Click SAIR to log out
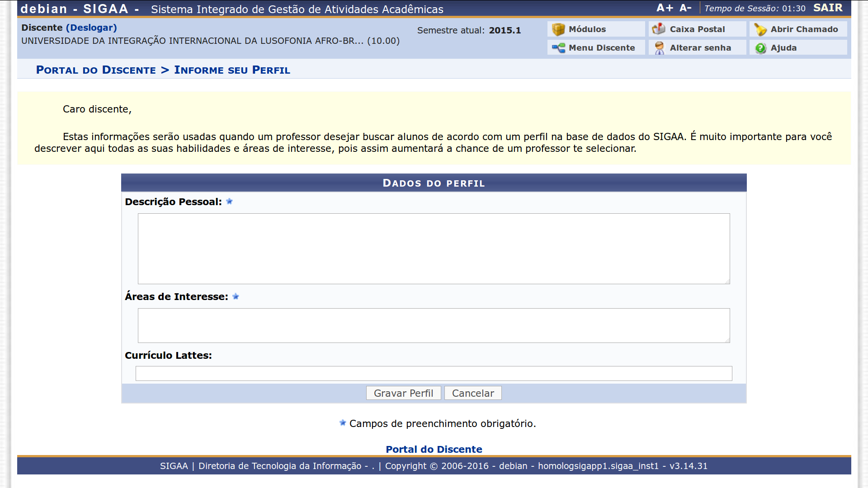The width and height of the screenshot is (868, 488). [828, 8]
